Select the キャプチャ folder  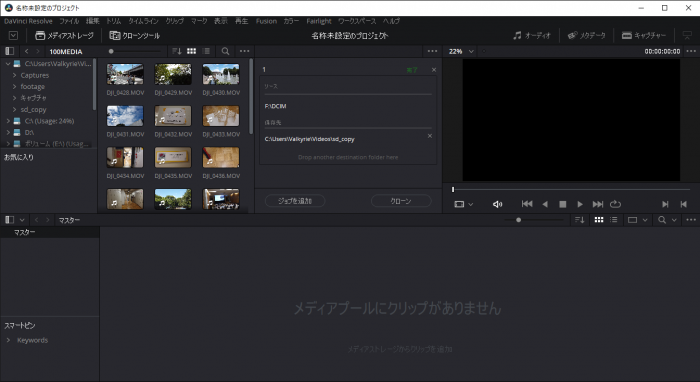click(33, 98)
